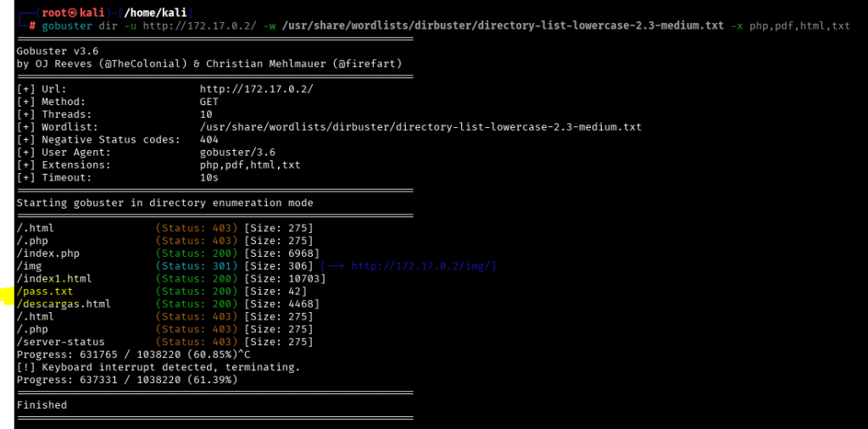Click the target URL in gobuster command
This screenshot has width=868, height=429.
[x=190, y=25]
